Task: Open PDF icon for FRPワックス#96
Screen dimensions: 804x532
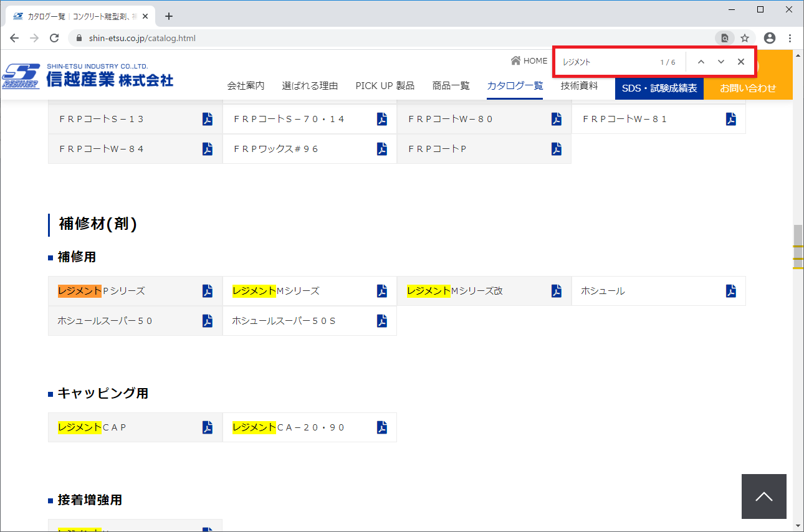Action: 382,149
